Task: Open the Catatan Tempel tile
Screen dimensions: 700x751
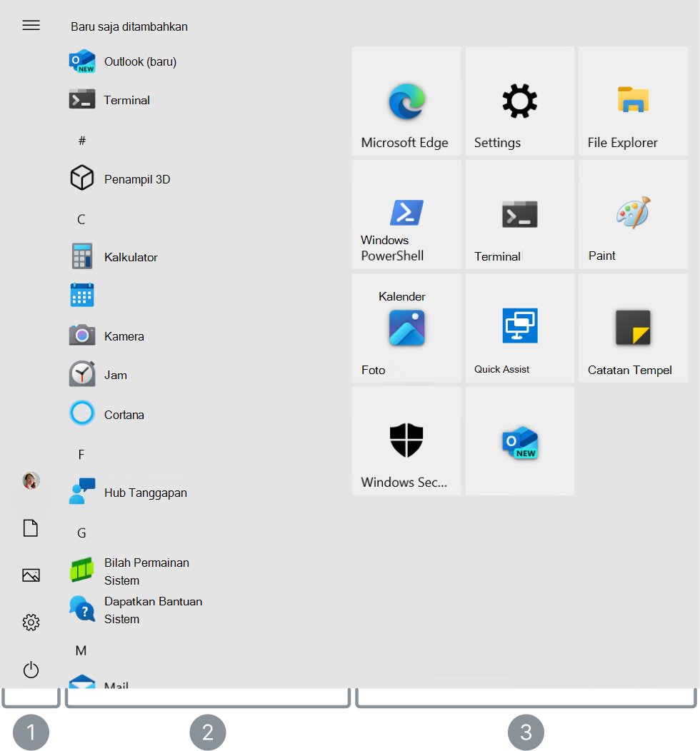Action: point(633,328)
